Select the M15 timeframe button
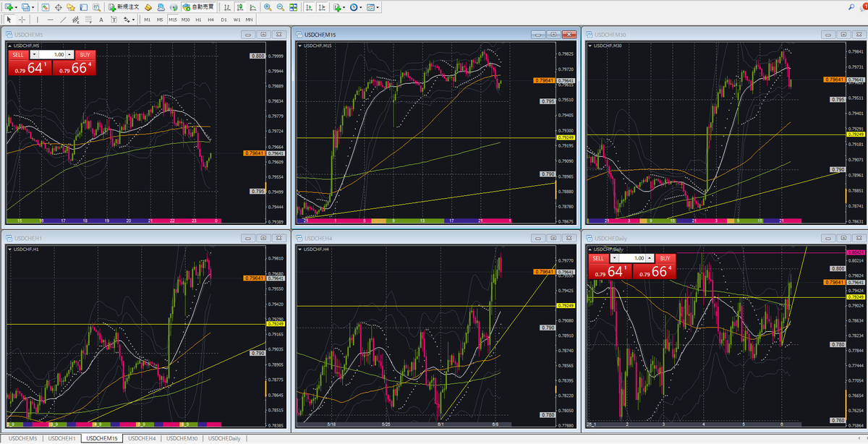Screen dimensions: 868x444 (173, 20)
